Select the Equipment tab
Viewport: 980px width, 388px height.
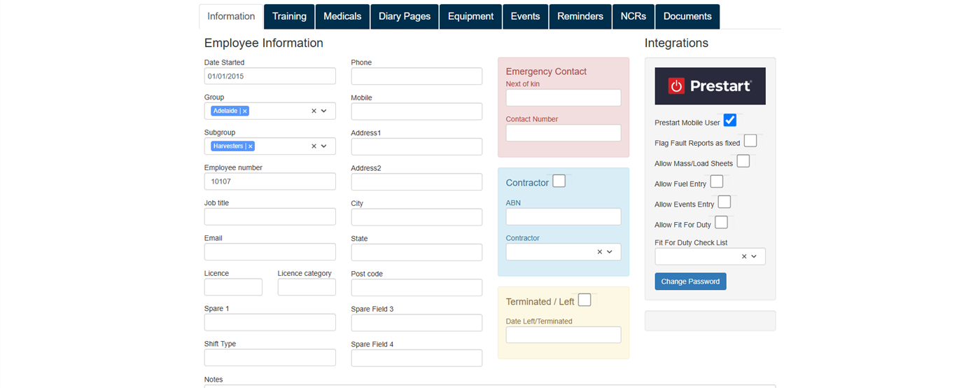(x=470, y=17)
